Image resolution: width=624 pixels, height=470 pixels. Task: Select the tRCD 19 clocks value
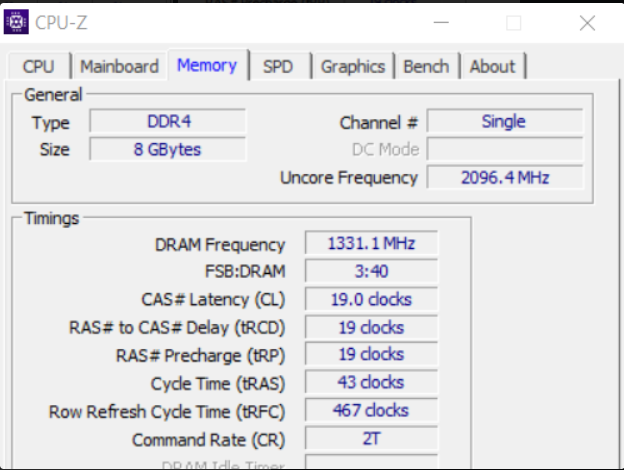pyautogui.click(x=371, y=327)
